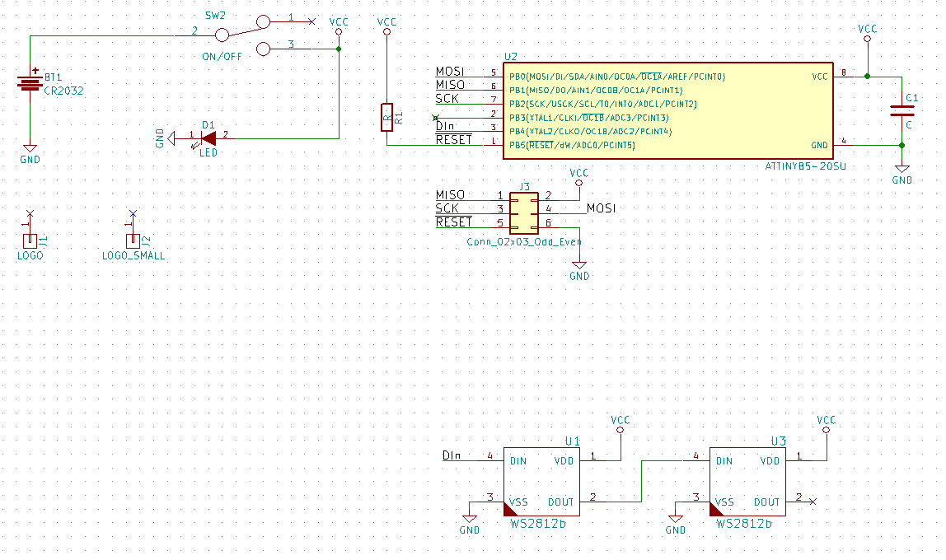The height and width of the screenshot is (560, 946).
Task: Click the GND symbol at U1 VSS
Action: click(x=470, y=525)
